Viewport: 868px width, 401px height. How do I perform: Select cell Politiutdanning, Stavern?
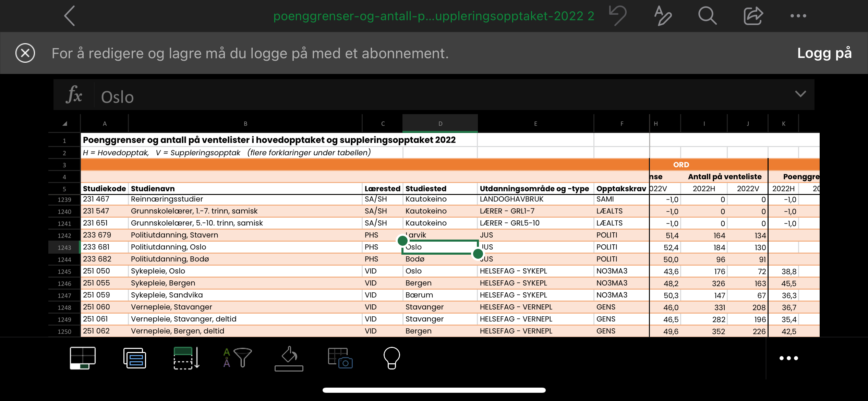245,235
